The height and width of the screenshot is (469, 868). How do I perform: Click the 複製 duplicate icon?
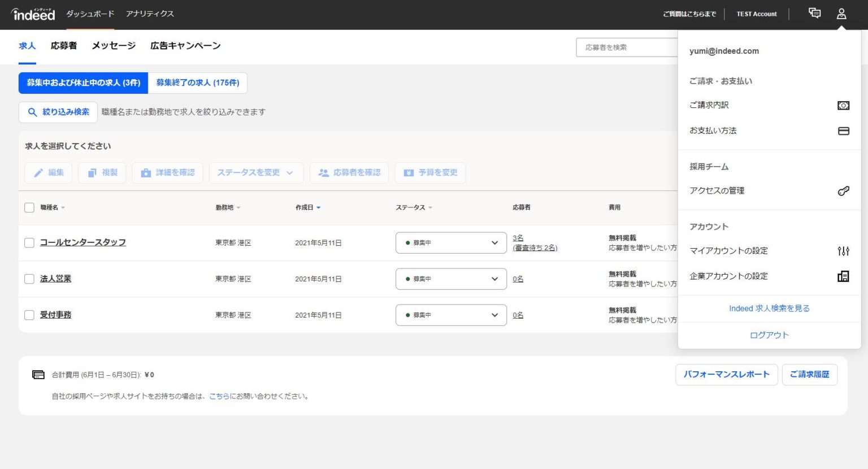pyautogui.click(x=92, y=172)
